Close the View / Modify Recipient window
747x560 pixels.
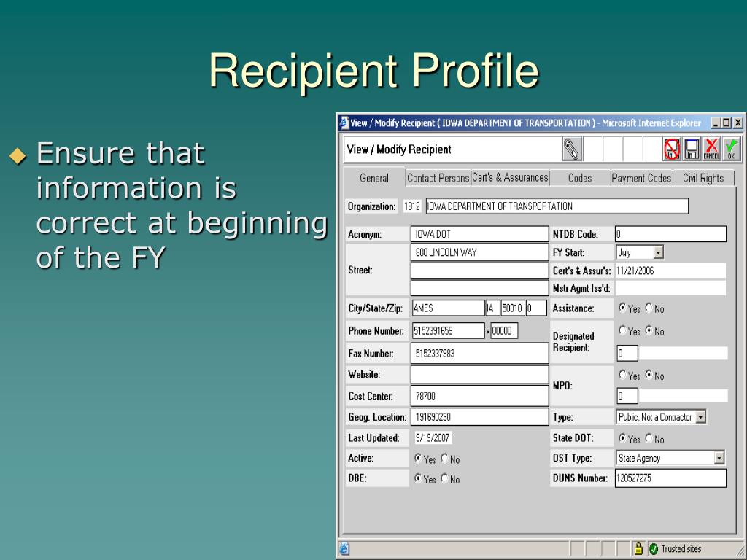[738, 122]
